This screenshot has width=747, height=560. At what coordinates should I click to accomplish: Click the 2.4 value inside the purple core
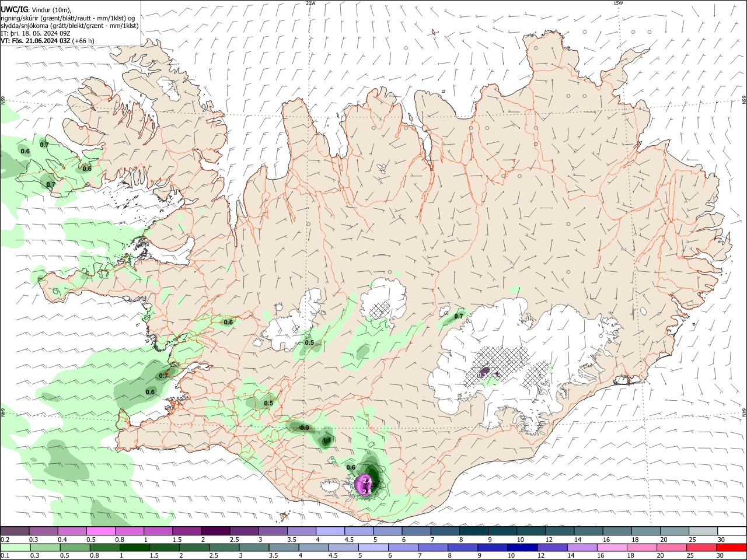[367, 480]
